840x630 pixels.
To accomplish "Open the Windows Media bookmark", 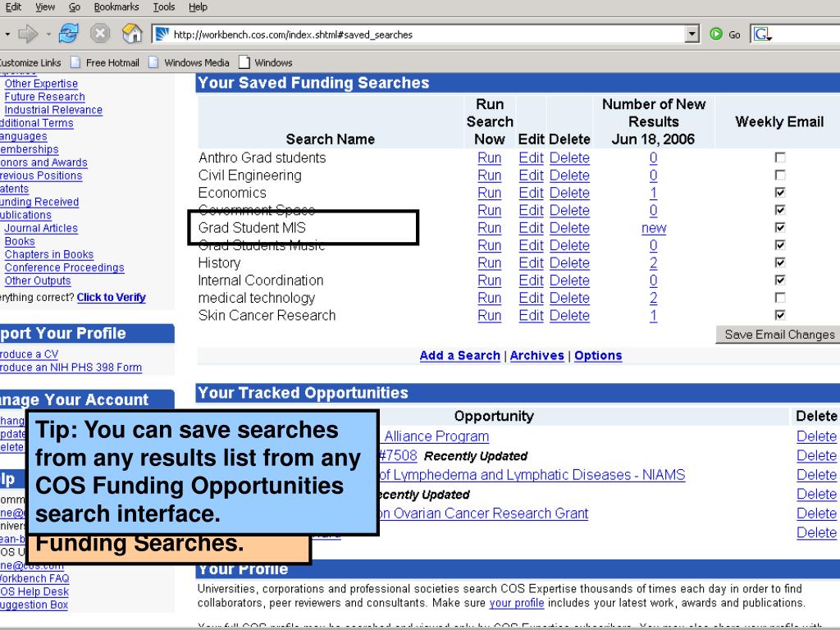I will click(x=189, y=62).
